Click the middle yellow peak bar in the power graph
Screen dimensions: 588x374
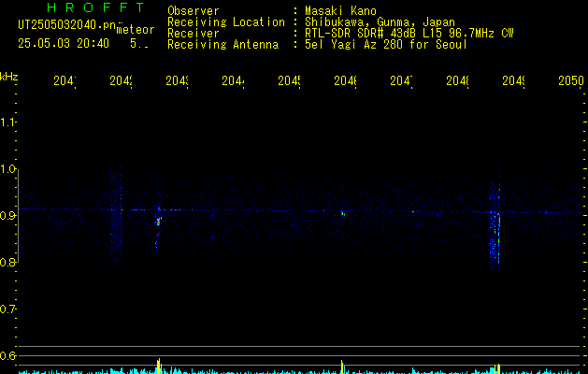point(342,367)
